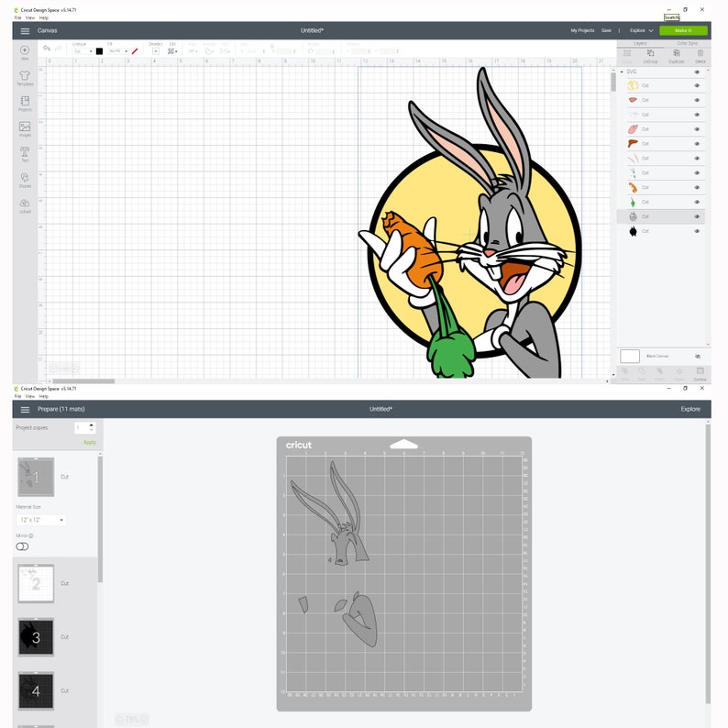
Task: Open the Arrange dropdown in toolbar
Action: tap(208, 51)
